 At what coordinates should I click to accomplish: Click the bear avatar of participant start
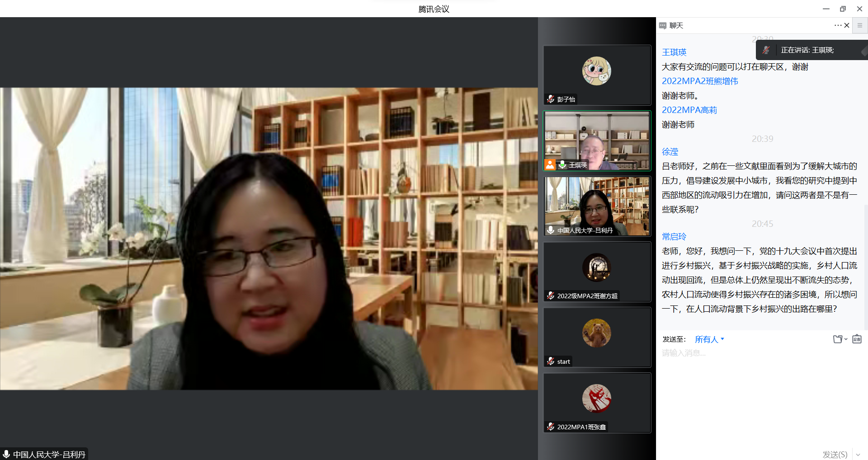pos(596,333)
